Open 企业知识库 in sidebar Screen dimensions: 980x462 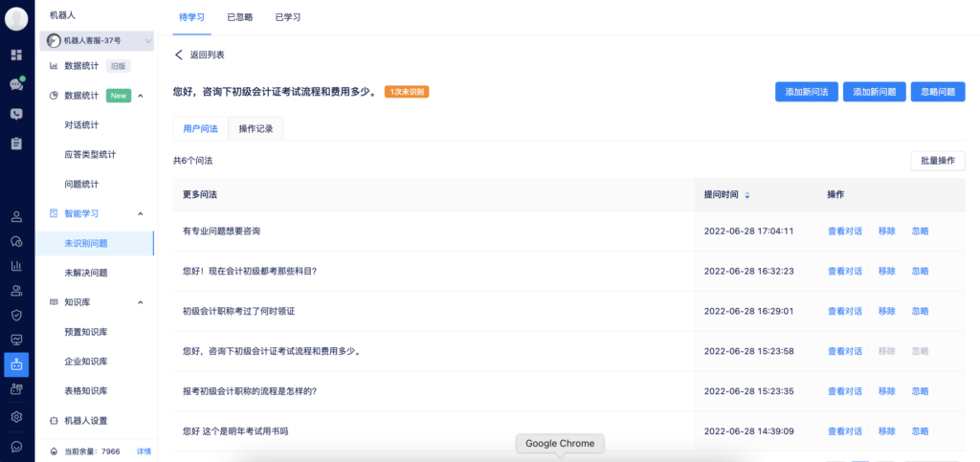click(x=85, y=362)
